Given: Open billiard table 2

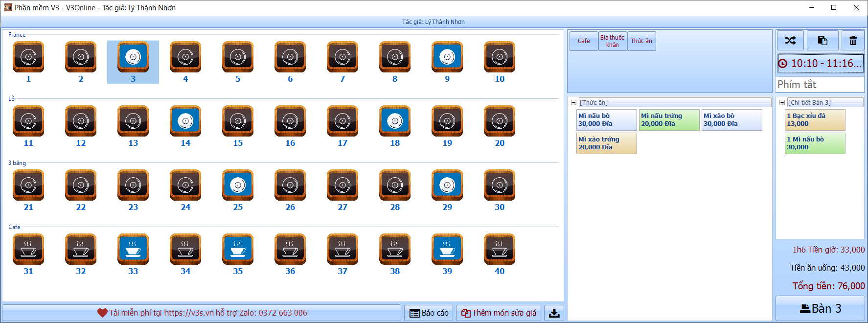Looking at the screenshot, I should 81,62.
